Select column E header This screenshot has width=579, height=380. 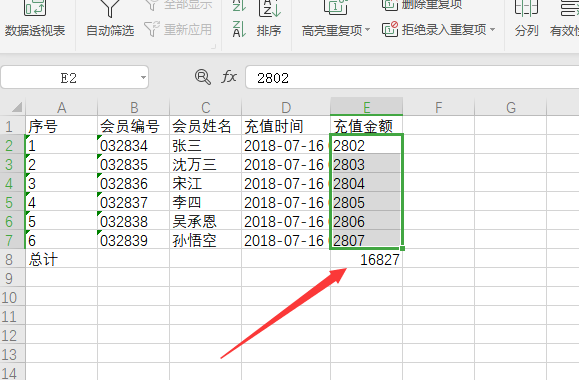(x=366, y=107)
